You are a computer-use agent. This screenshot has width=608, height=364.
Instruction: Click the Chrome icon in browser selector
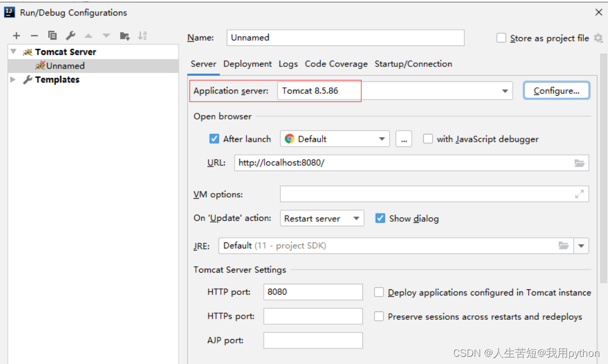289,139
